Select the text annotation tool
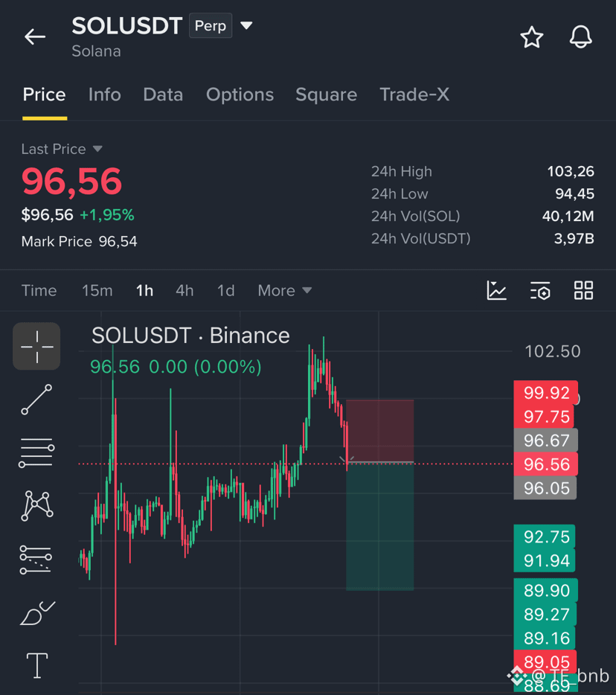616x695 pixels. pos(37,665)
